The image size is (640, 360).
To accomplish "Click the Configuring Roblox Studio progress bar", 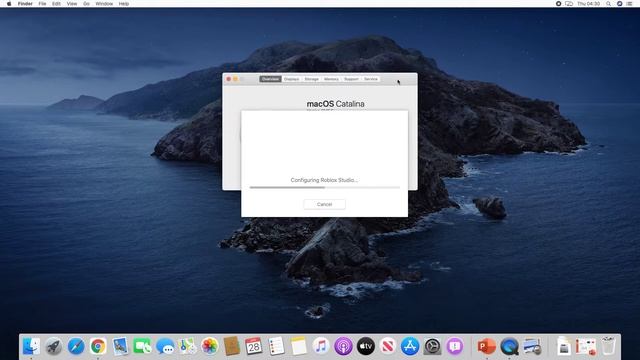I will click(324, 187).
